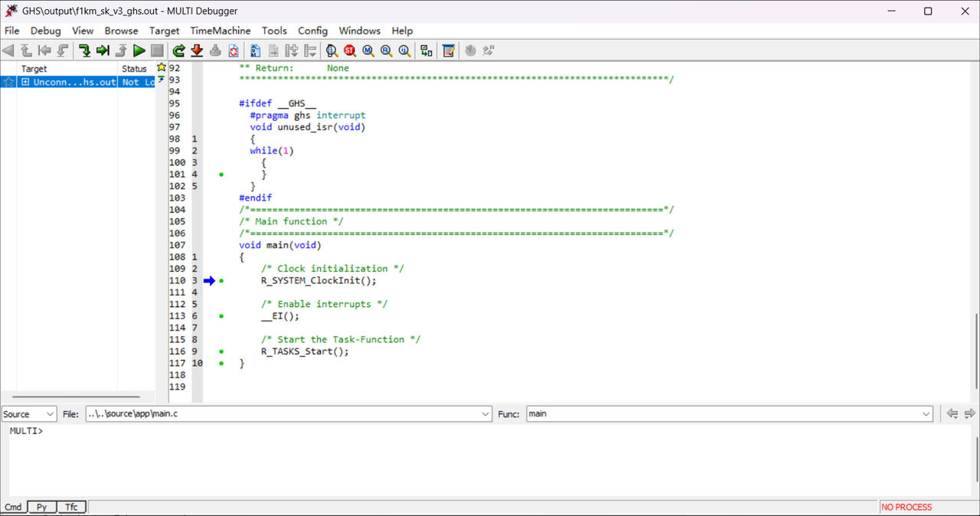Screen dimensions: 980x516
Task: Click the red download-to-target arrow icon
Action: pyautogui.click(x=197, y=51)
